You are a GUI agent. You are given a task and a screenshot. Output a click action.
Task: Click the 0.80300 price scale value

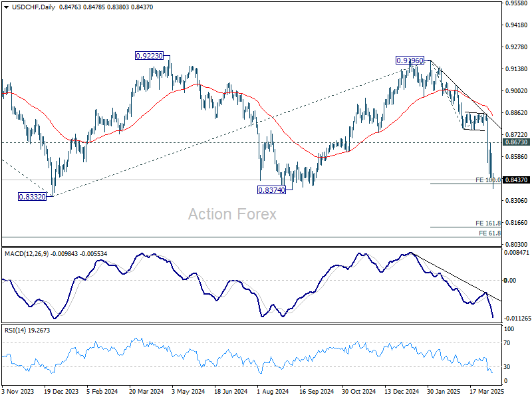517,244
